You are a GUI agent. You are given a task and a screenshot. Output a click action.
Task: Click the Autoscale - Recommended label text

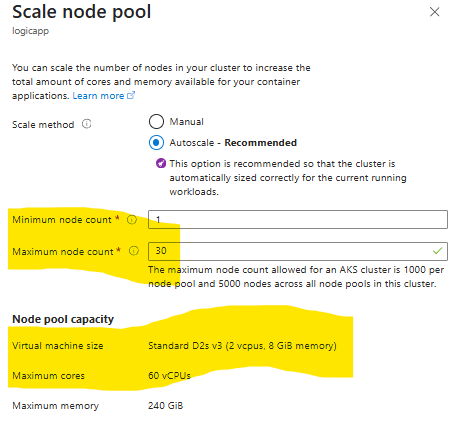click(233, 143)
